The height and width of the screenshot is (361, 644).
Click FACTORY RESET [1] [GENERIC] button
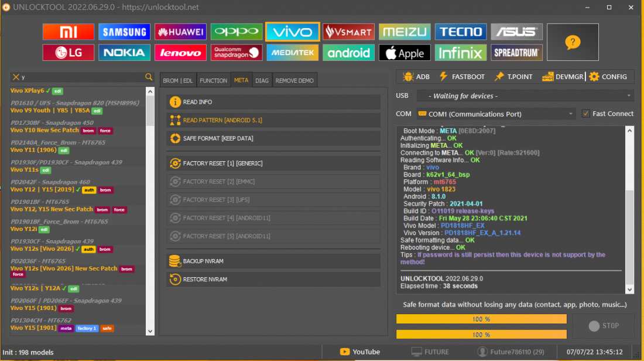(273, 164)
